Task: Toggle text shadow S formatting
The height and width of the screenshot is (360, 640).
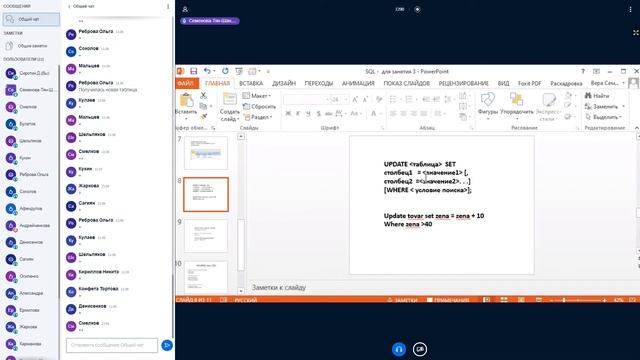Action: point(318,113)
